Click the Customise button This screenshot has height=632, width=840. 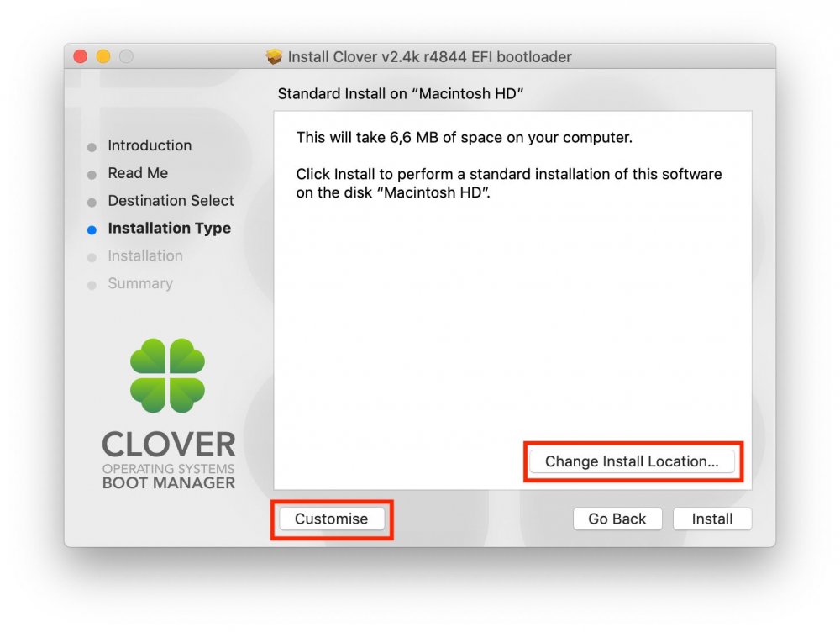tap(332, 519)
